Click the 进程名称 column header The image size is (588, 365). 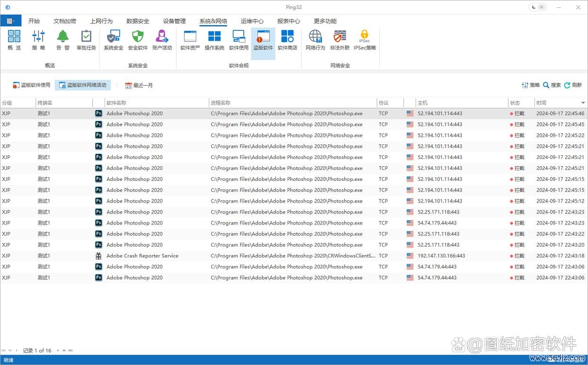pyautogui.click(x=293, y=103)
